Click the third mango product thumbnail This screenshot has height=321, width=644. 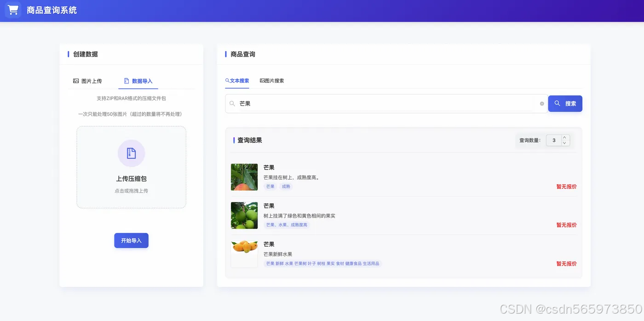click(244, 254)
